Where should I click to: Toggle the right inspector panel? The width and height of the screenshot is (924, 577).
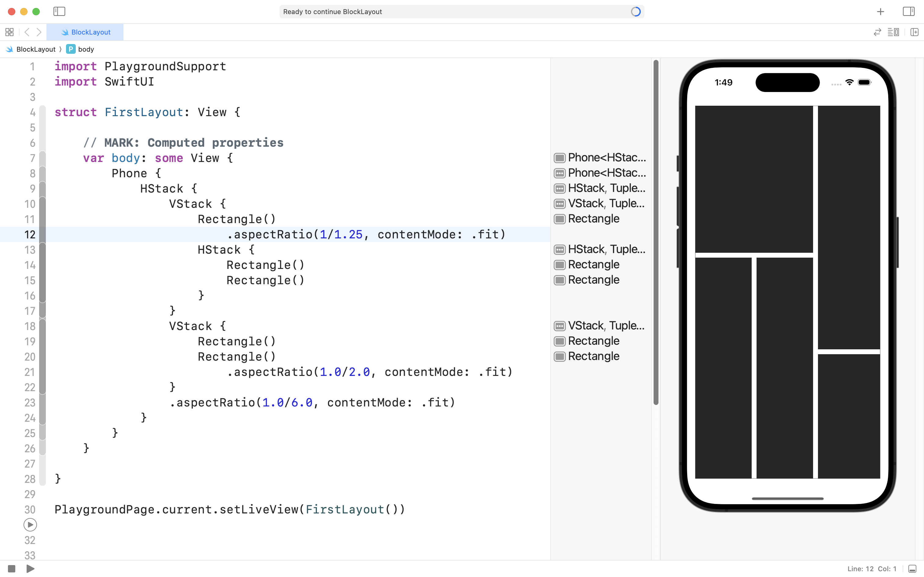click(908, 11)
